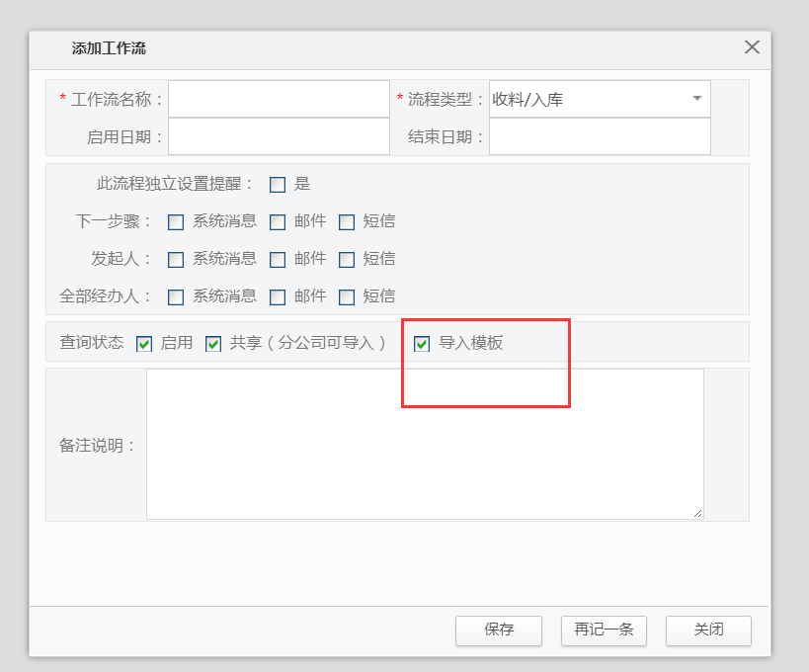Image resolution: width=809 pixels, height=672 pixels.
Task: Enable 系统消息 for 发起人
Action: (x=176, y=259)
